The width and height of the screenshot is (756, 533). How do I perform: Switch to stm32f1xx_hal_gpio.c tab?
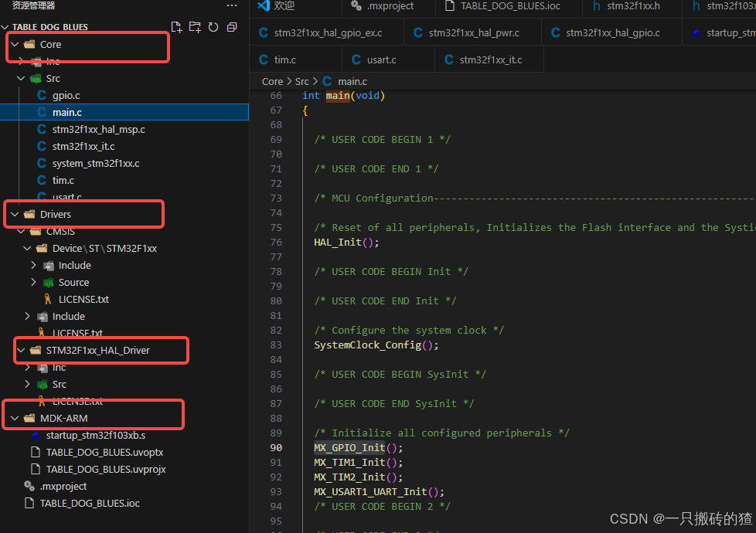pos(612,32)
